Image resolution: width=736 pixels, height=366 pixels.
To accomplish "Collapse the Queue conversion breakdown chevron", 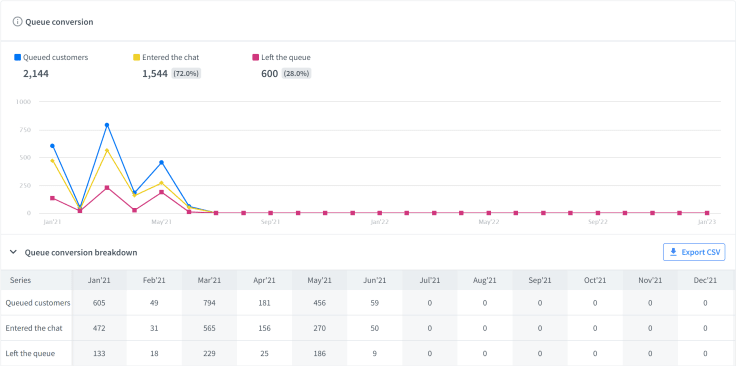I will click(14, 252).
